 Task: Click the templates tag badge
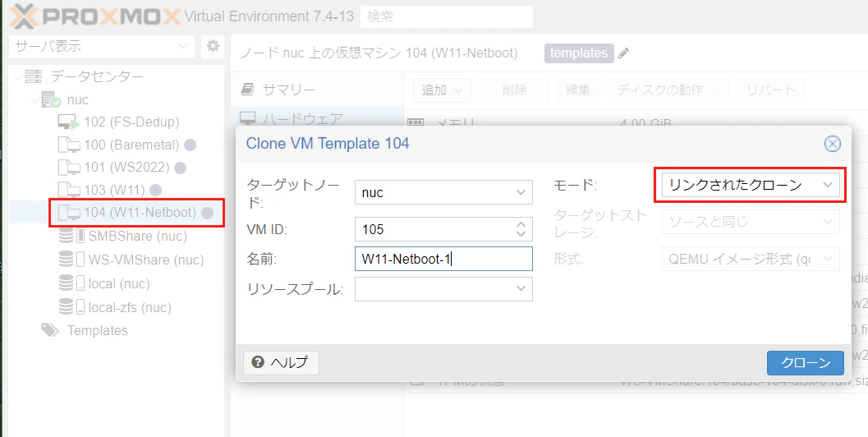[x=579, y=53]
